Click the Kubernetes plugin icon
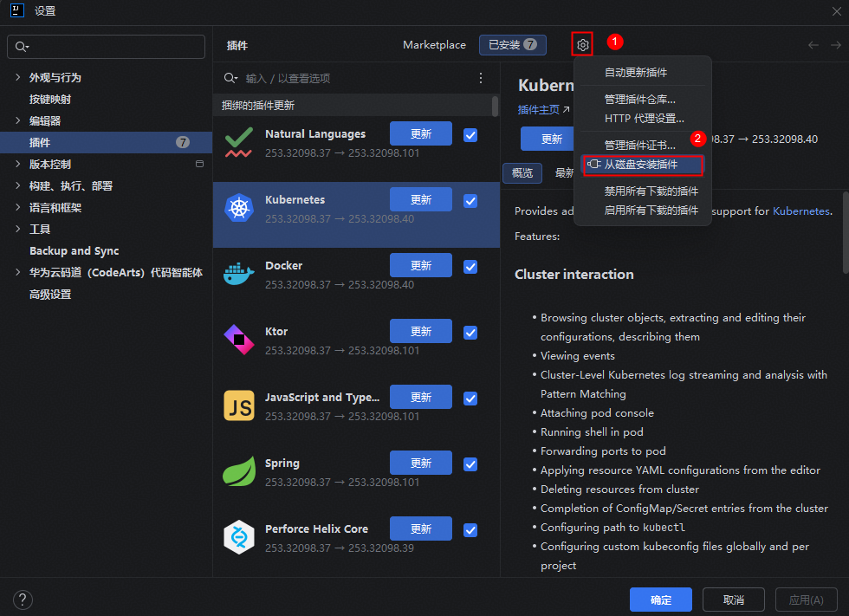Image resolution: width=849 pixels, height=616 pixels. pos(239,209)
